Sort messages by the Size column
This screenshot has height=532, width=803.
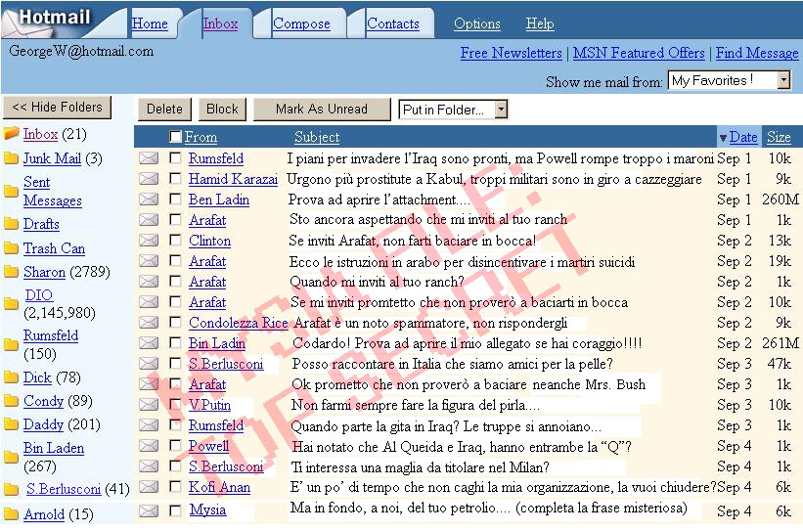779,137
